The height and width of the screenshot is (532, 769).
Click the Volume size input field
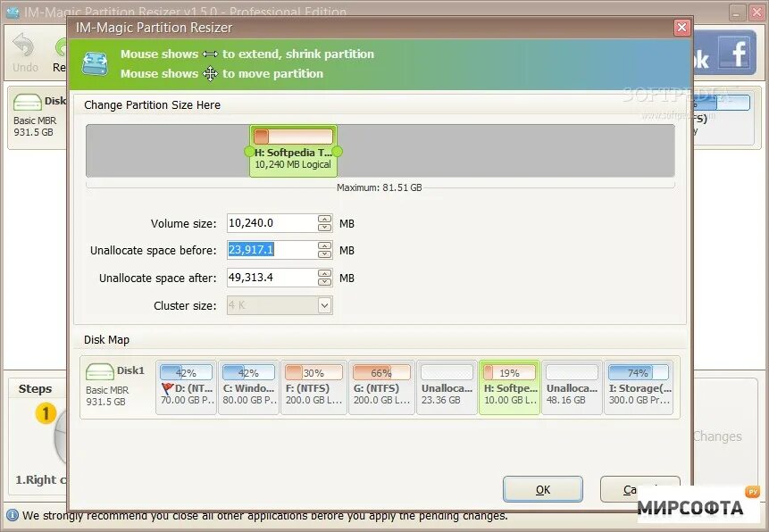pos(272,223)
